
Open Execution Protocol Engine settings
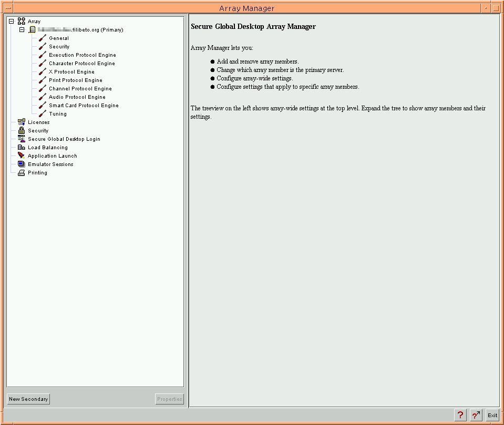(x=82, y=55)
